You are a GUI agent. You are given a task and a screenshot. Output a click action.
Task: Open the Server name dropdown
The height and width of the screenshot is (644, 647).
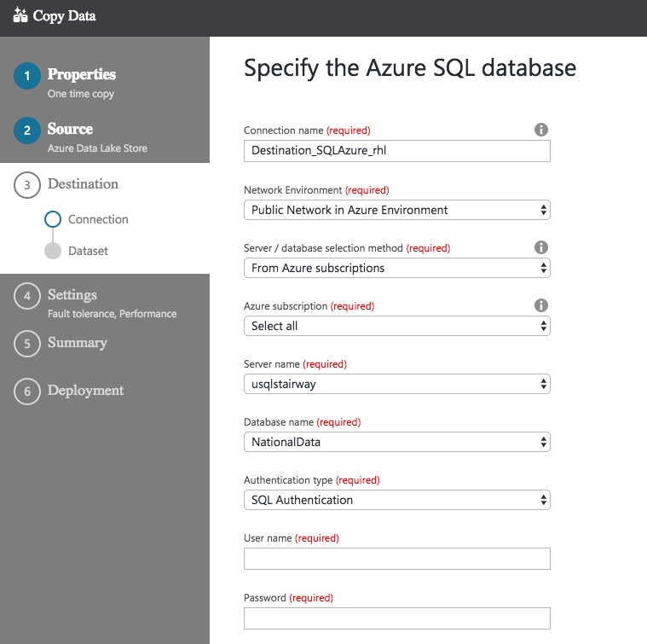(x=397, y=384)
